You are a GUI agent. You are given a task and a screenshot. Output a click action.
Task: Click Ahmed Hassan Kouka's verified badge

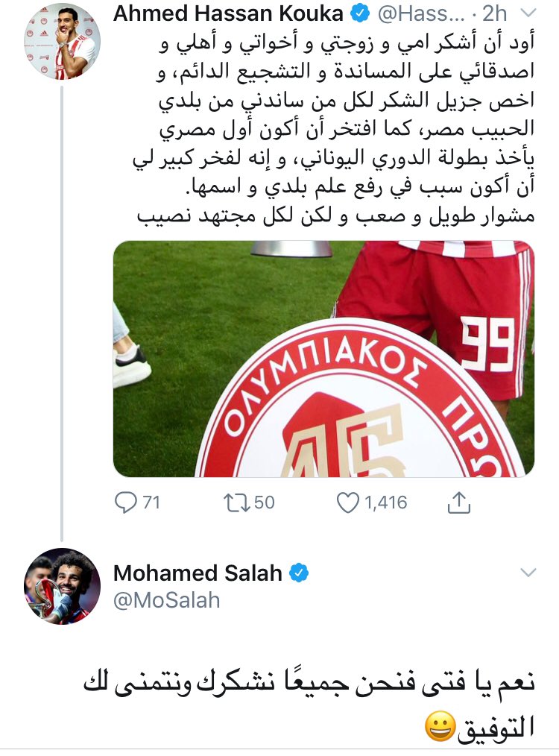point(359,14)
